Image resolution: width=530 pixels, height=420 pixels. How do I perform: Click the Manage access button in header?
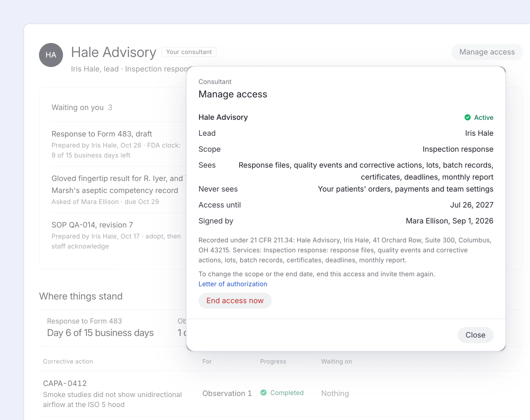pyautogui.click(x=487, y=52)
